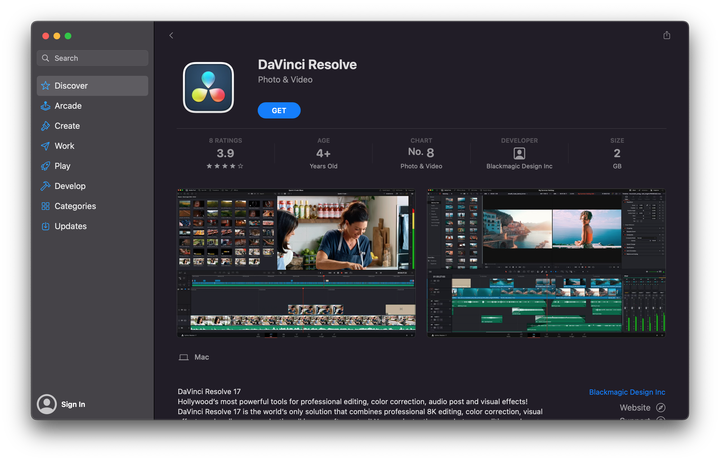Open the second screenshot with coastal scene
This screenshot has width=720, height=461.
pyautogui.click(x=546, y=263)
